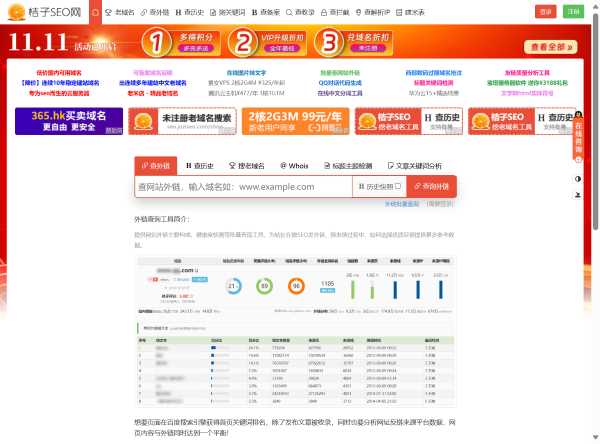Click the page vertical scrollbar thumb
This screenshot has width=600, height=444.
click(595, 122)
